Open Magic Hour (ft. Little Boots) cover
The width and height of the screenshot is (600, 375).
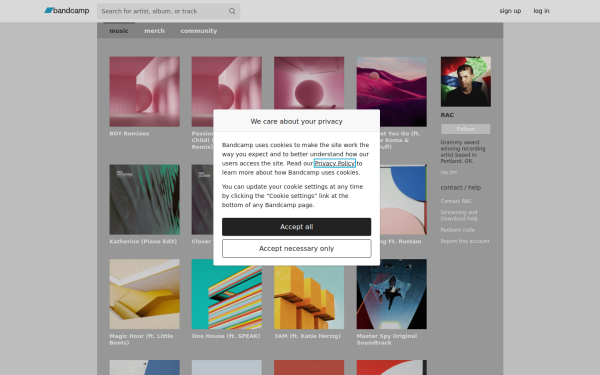coord(145,294)
